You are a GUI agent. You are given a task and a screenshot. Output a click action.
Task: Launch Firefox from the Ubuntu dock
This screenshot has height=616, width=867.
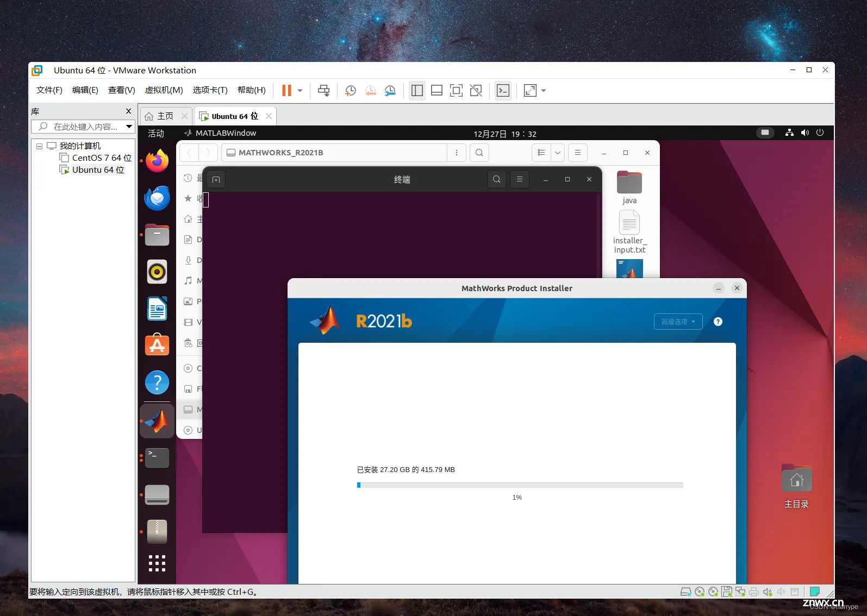coord(157,161)
